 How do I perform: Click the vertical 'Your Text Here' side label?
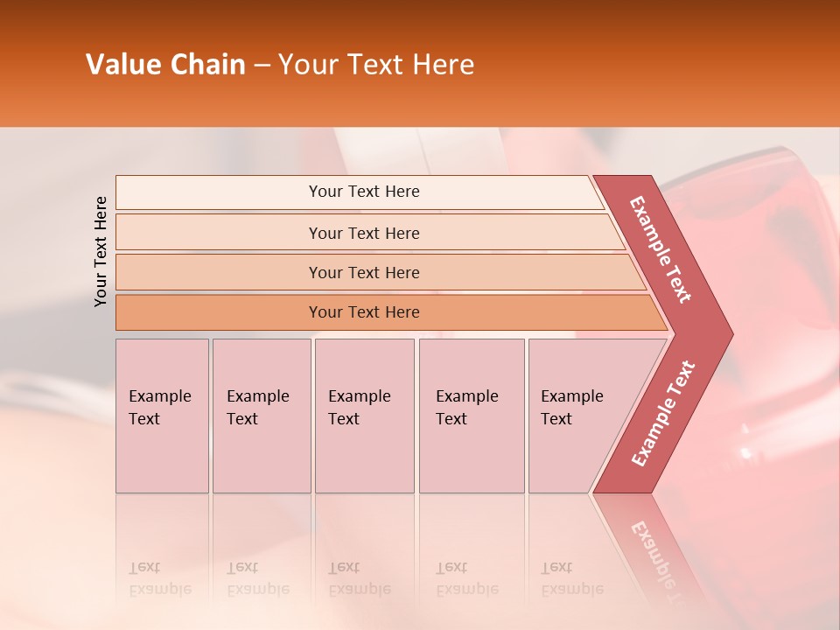point(101,251)
